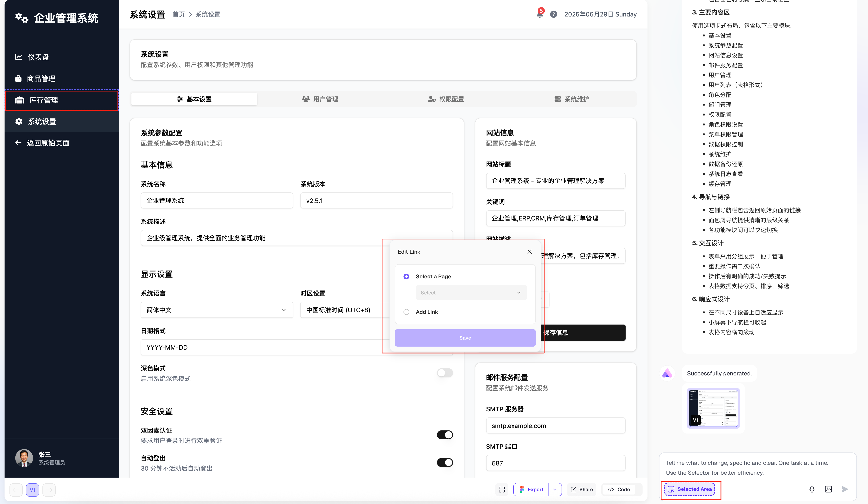Click the microphone icon in chat input
The height and width of the screenshot is (504, 868).
(x=812, y=489)
